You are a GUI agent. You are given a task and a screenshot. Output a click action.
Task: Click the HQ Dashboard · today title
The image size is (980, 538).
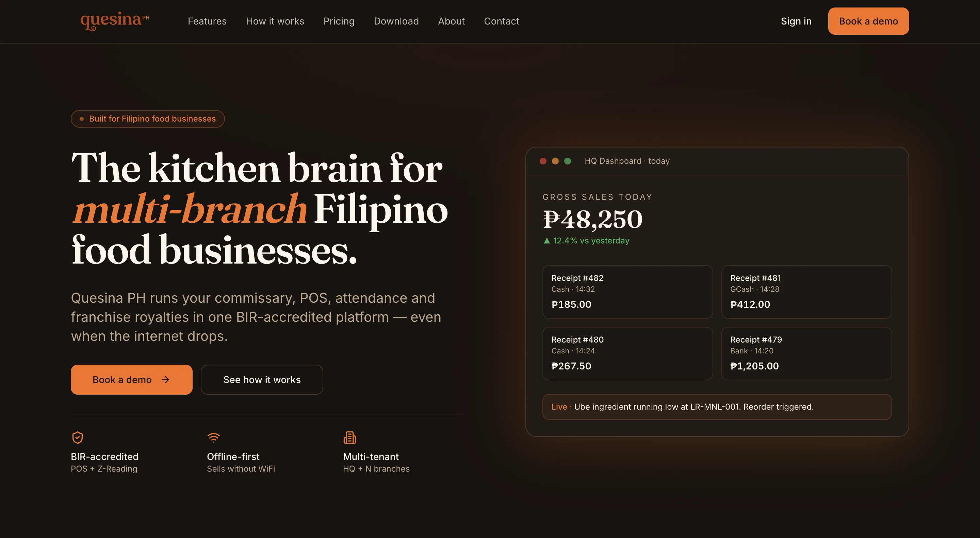tap(627, 161)
